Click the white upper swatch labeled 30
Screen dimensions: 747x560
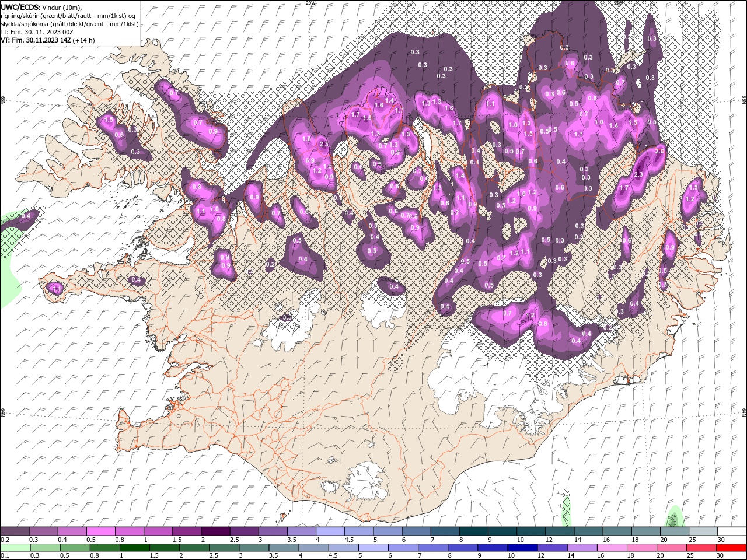[732, 531]
